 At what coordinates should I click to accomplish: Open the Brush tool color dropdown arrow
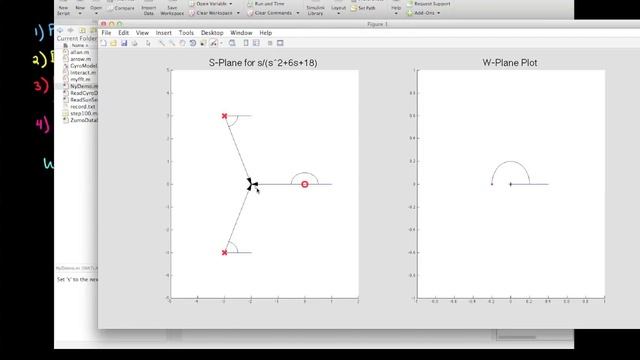coord(221,43)
